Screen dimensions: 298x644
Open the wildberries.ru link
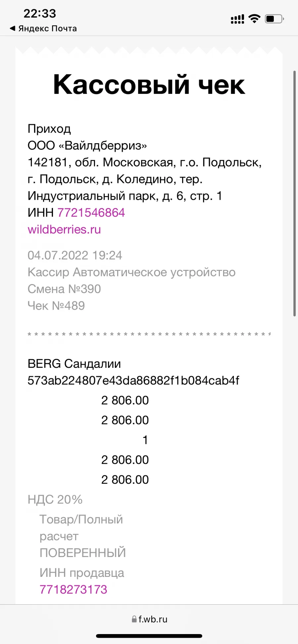(x=64, y=230)
